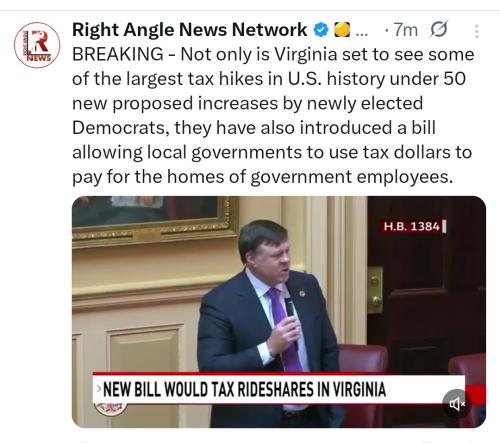This screenshot has height=443, width=500.
Task: Click the H.B. 1384 label in video
Action: tap(414, 226)
